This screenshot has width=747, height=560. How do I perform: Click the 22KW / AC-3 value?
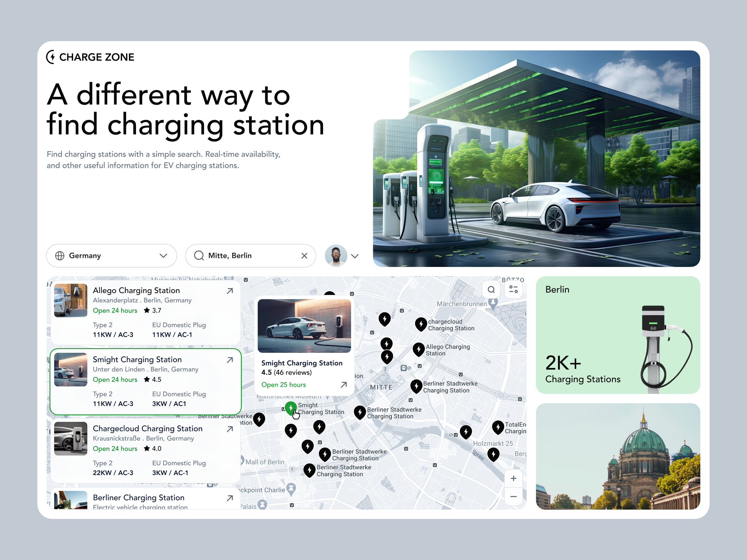[113, 473]
